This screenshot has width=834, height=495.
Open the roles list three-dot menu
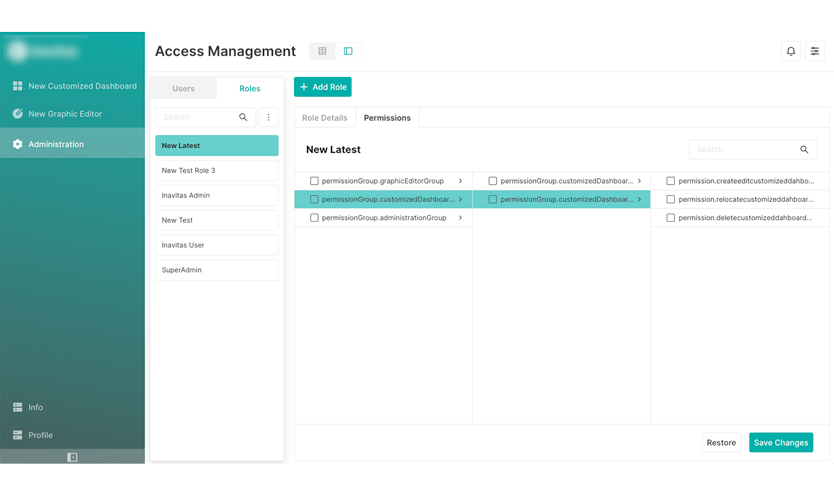[x=268, y=117]
